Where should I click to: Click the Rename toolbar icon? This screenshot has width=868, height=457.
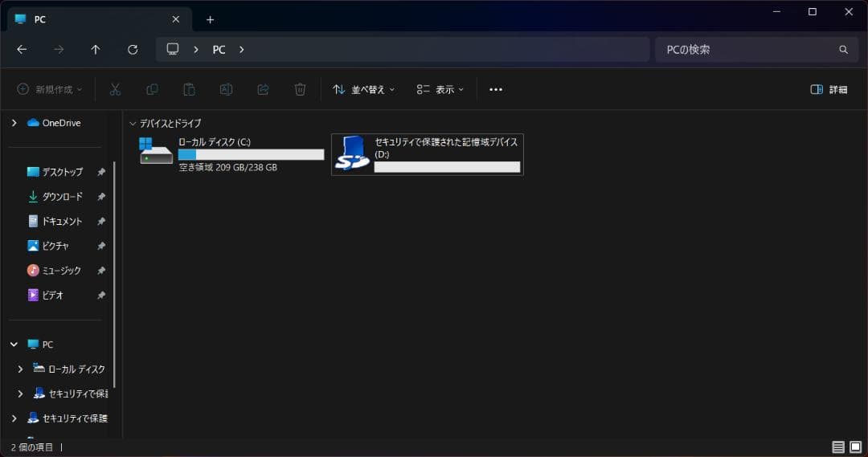[x=226, y=90]
